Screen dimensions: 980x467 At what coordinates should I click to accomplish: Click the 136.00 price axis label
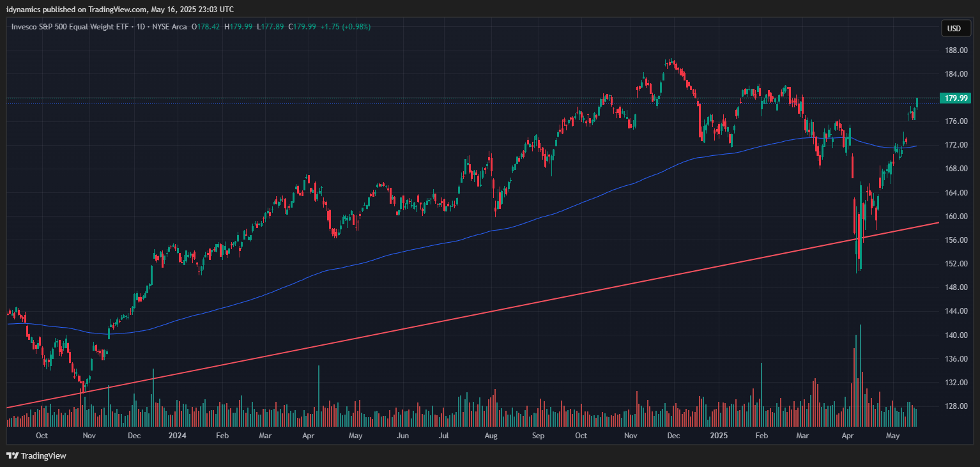[x=956, y=359]
